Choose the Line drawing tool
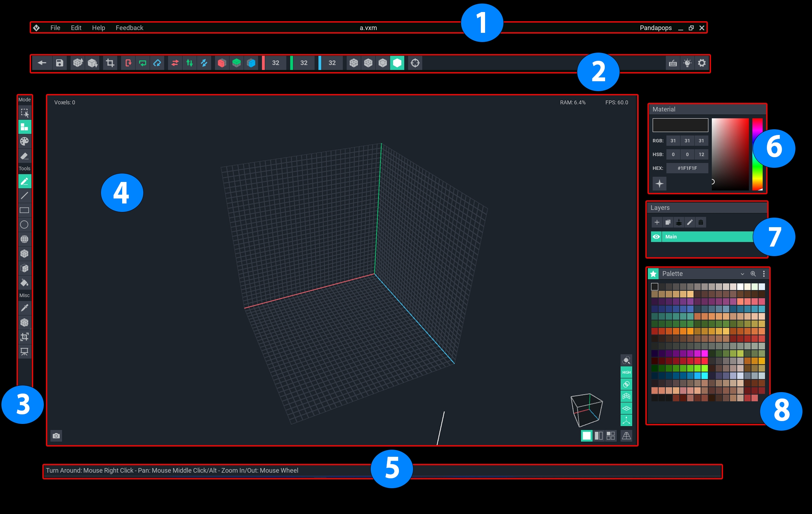812x514 pixels. pyautogui.click(x=24, y=196)
